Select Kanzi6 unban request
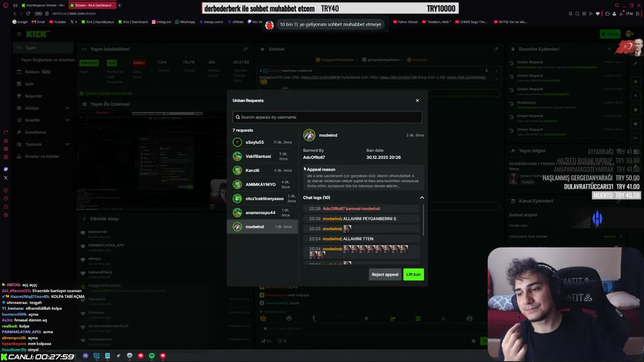Viewport: 644px width, 362px height. click(262, 170)
